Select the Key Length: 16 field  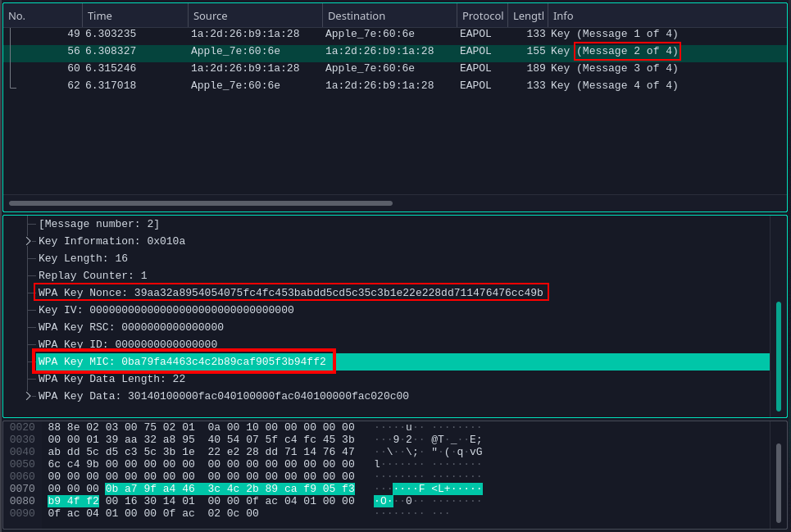click(84, 258)
